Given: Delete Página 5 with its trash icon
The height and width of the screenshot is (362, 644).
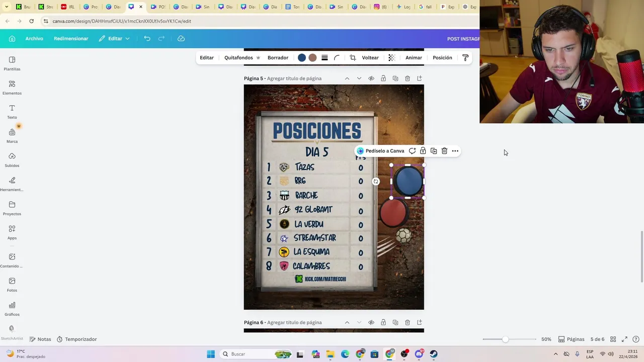Looking at the screenshot, I should 408,78.
